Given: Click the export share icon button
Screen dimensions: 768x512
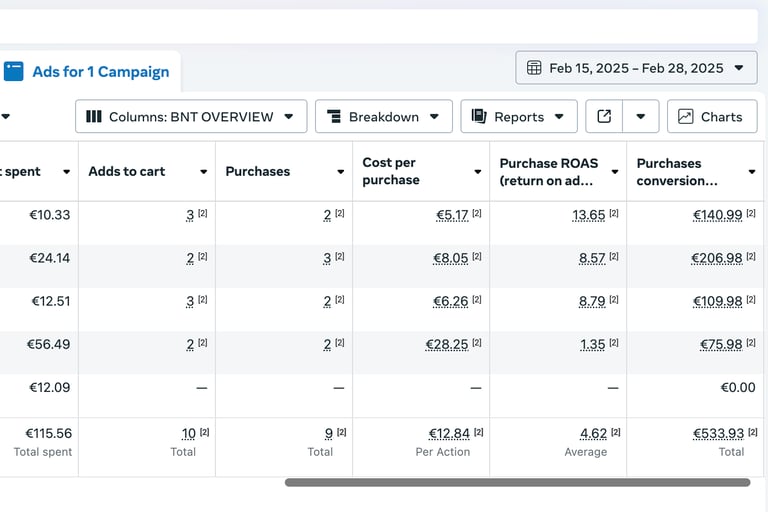Looking at the screenshot, I should pos(604,117).
